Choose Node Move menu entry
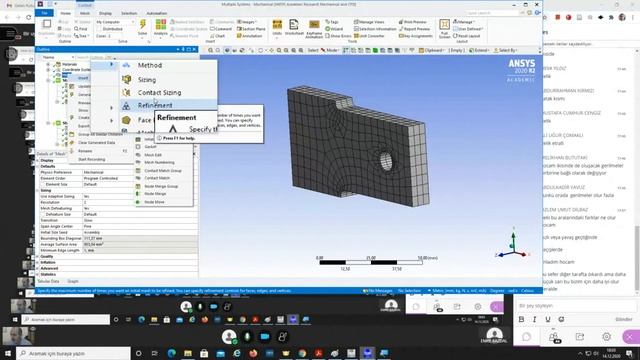 (x=154, y=202)
